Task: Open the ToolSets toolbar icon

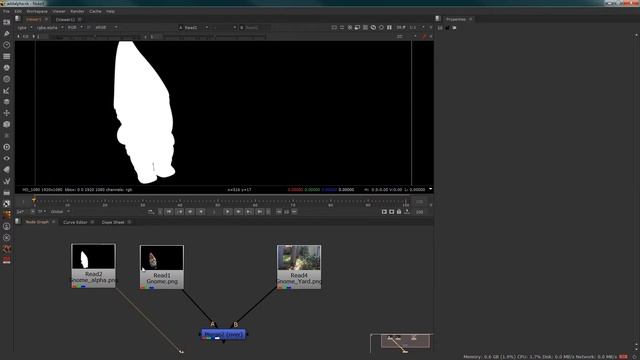Action: coord(7,181)
